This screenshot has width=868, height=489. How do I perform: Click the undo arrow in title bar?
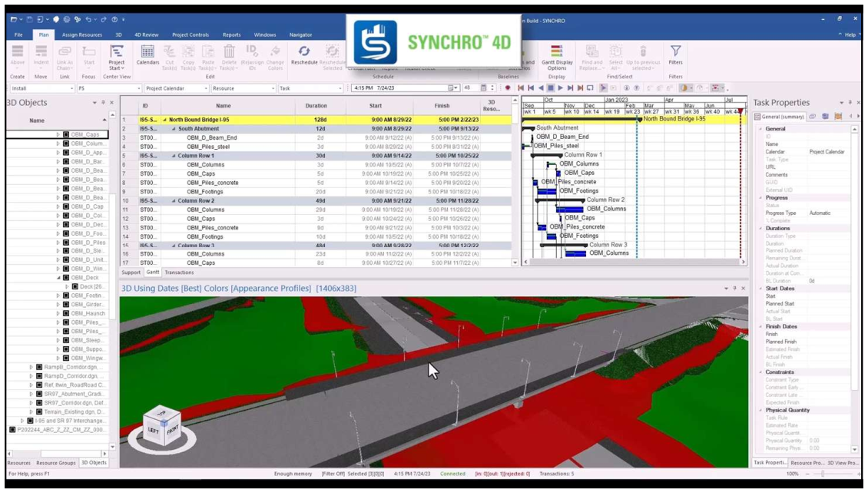point(88,19)
